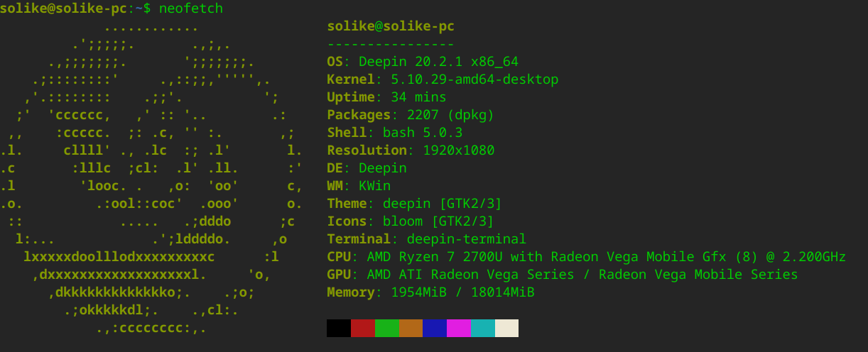This screenshot has width=868, height=352.
Task: Click the cream white color swatch
Action: pos(507,328)
